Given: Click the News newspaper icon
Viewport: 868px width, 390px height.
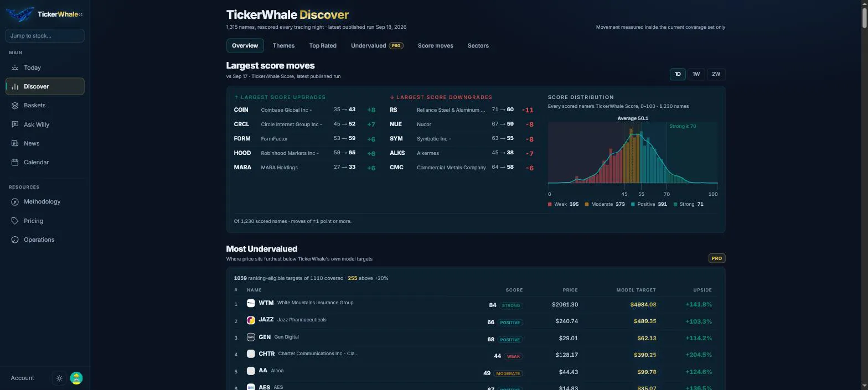Looking at the screenshot, I should click(x=15, y=143).
